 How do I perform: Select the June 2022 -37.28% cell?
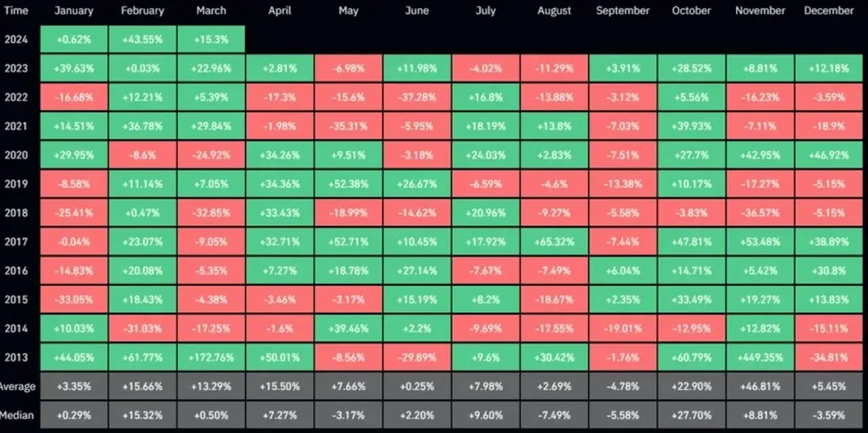[416, 97]
